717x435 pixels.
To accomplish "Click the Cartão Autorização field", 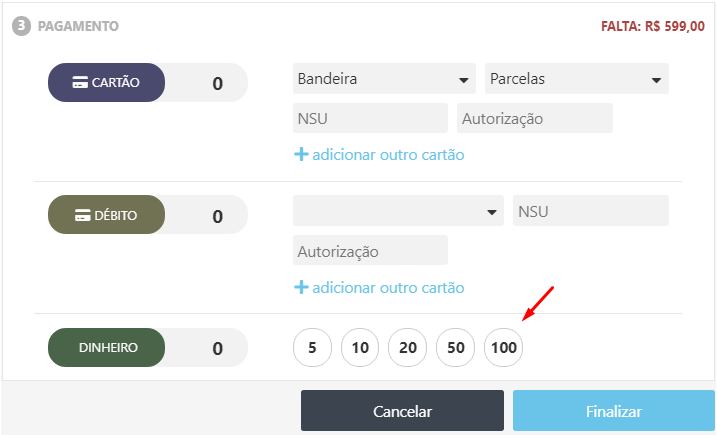I will pyautogui.click(x=534, y=119).
